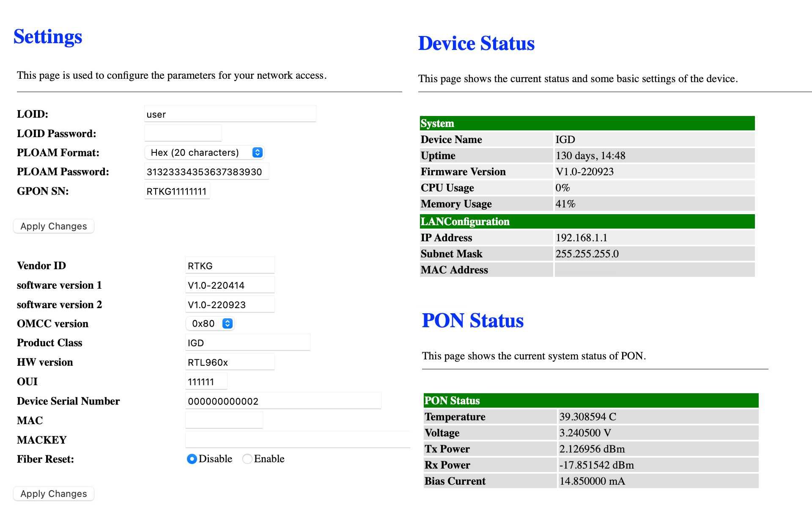Viewport: 812px width, 527px height.
Task: Click the System table header
Action: pos(587,123)
